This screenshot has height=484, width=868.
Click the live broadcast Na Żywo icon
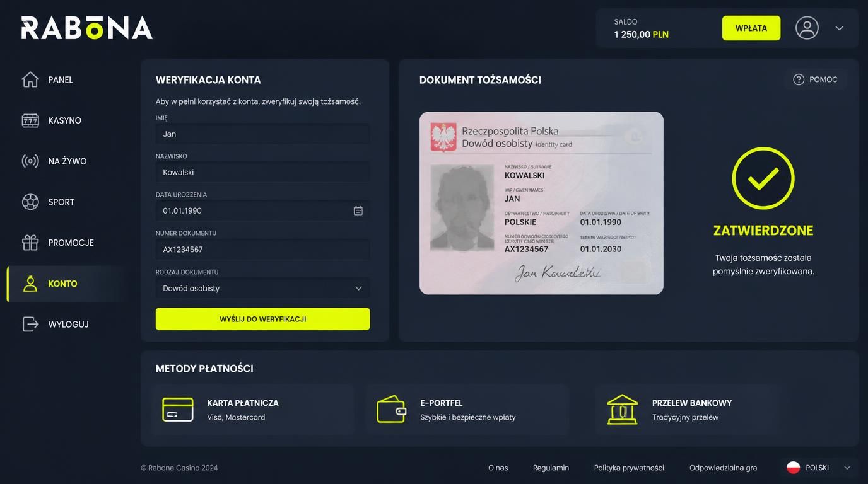30,161
